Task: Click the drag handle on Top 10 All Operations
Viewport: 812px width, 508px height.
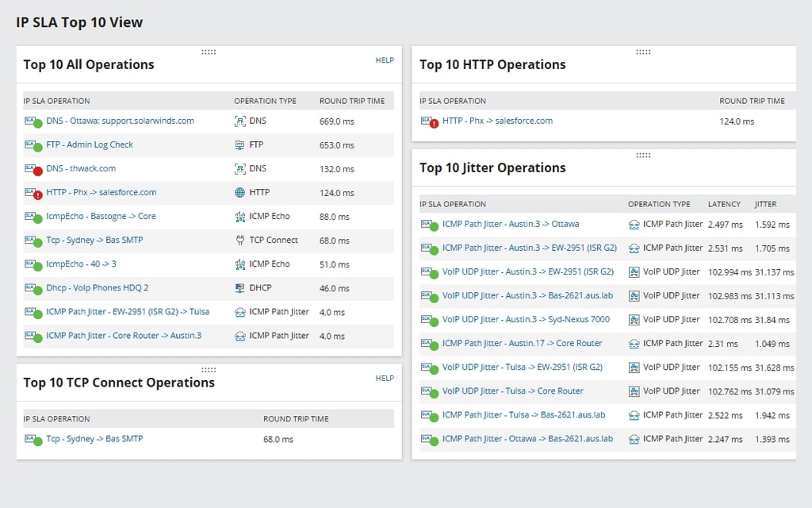Action: 209,52
